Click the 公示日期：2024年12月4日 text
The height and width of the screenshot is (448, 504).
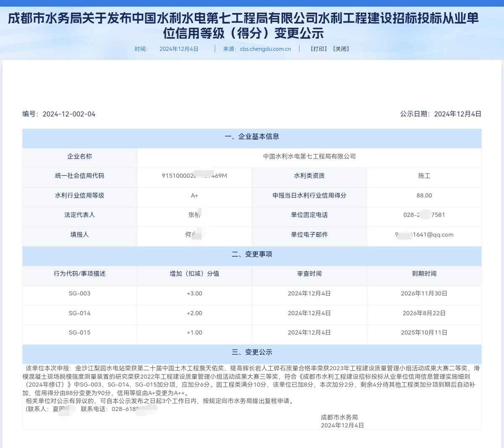(x=441, y=114)
